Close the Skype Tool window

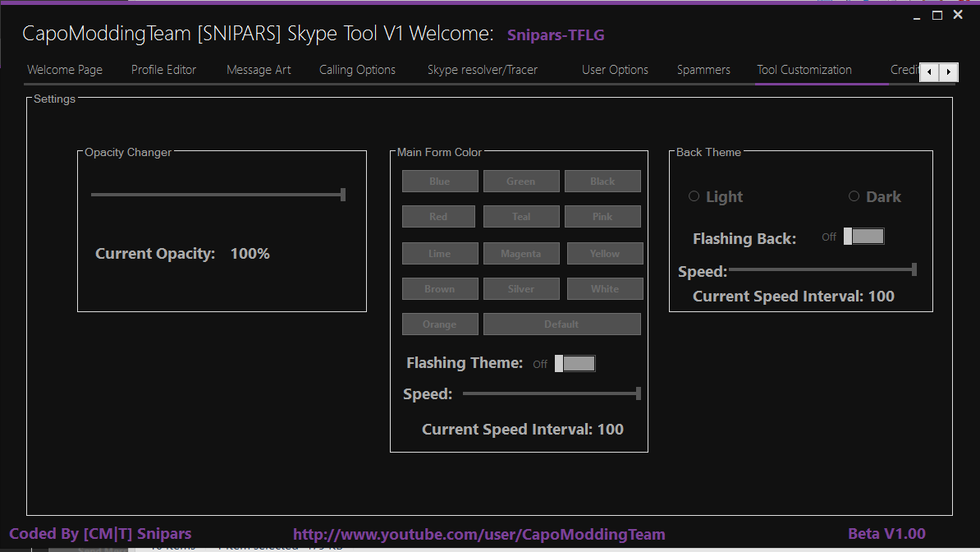click(958, 15)
